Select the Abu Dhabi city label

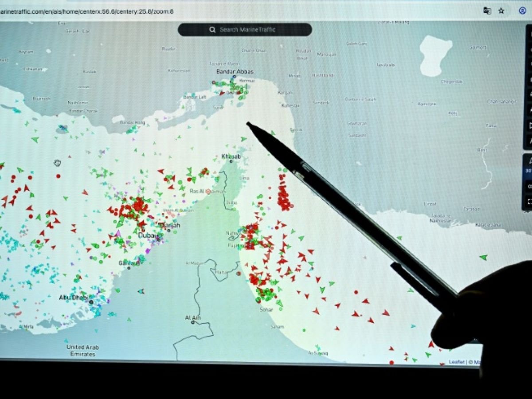[x=73, y=297]
